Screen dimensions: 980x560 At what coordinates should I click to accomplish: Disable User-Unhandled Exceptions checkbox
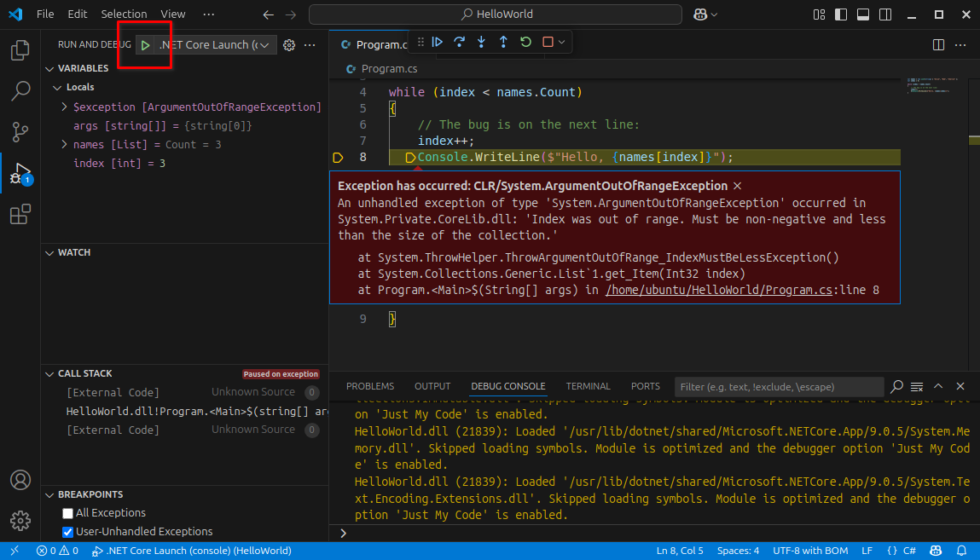pyautogui.click(x=67, y=532)
